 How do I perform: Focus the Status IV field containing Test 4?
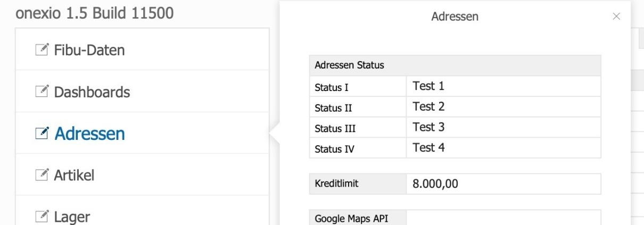[503, 148]
